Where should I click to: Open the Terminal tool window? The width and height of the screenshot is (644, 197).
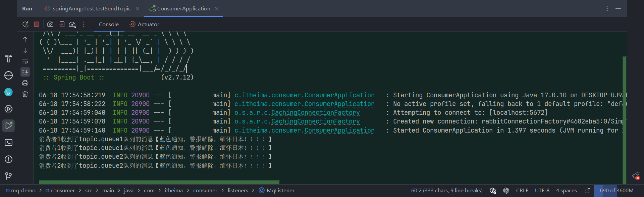9,143
